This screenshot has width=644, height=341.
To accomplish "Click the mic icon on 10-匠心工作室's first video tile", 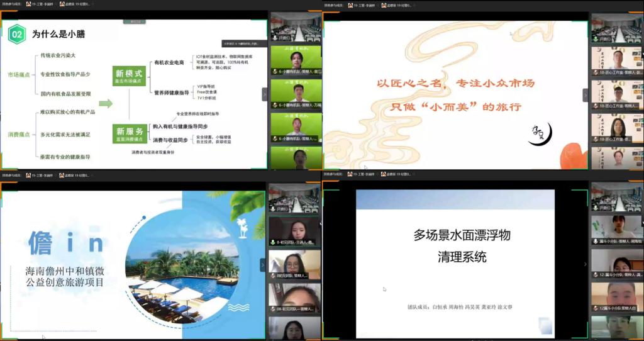I will tap(596, 72).
